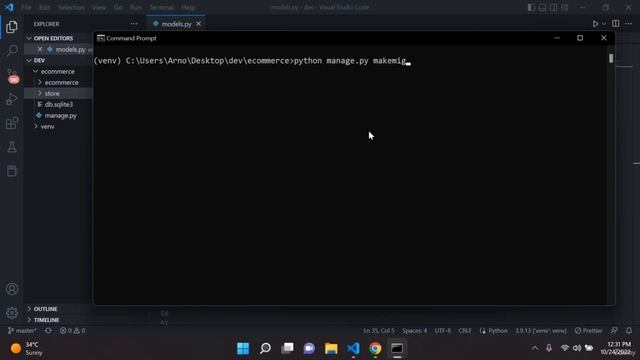This screenshot has height=360, width=640.
Task: Expand the Outline section
Action: (x=29, y=309)
